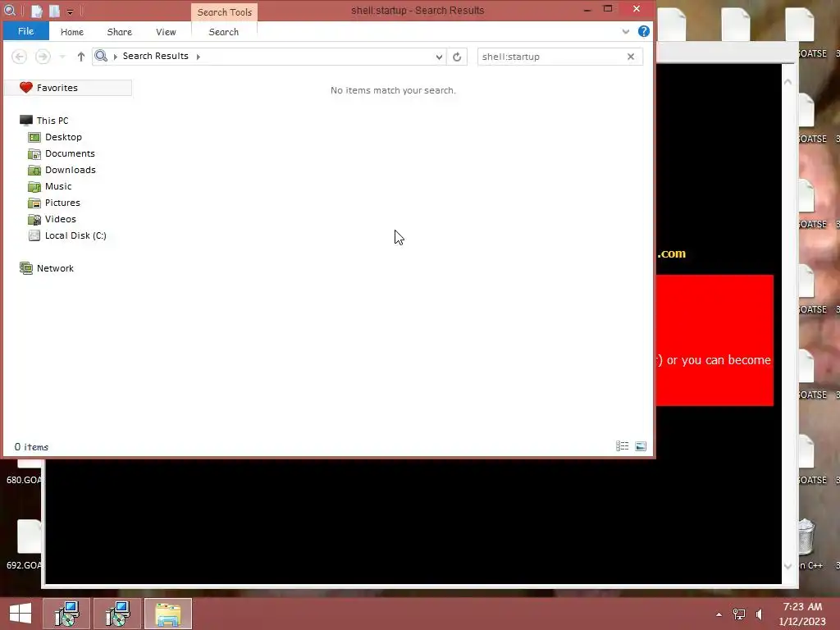Maximize the Search Results window
840x630 pixels.
[608, 9]
